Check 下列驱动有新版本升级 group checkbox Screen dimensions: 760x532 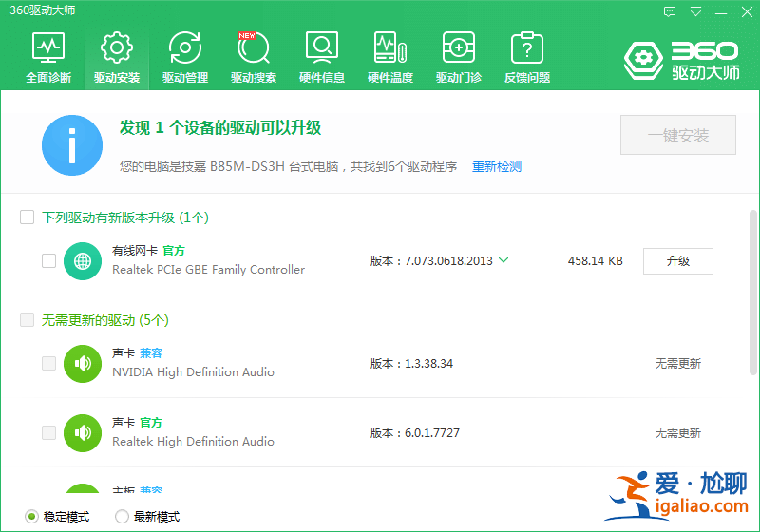pyautogui.click(x=28, y=217)
